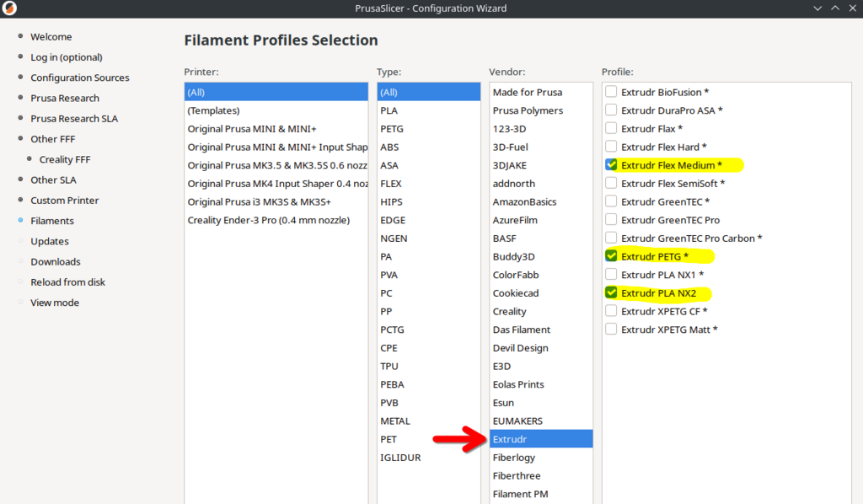Disable the Extrudr PLA NX2 profile

pos(612,293)
